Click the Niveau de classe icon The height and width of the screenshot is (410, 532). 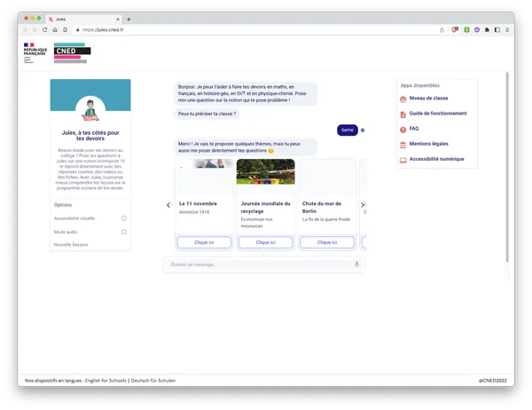403,99
